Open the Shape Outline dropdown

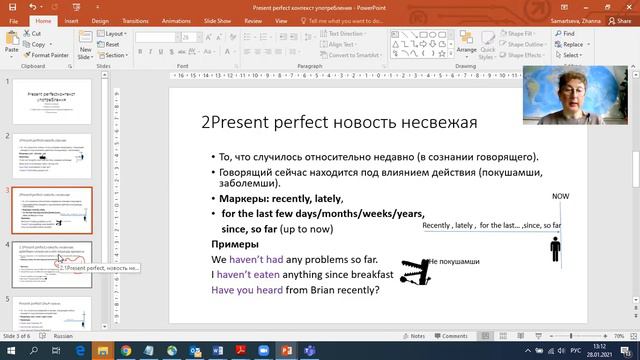(523, 44)
